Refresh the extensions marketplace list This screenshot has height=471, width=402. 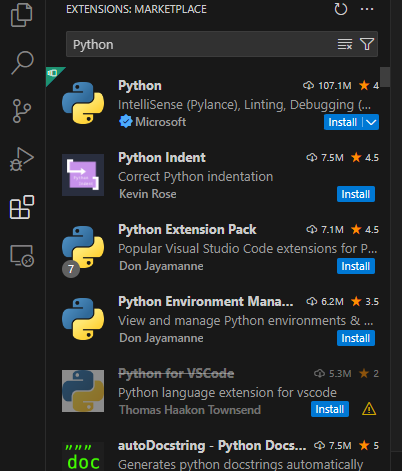341,9
